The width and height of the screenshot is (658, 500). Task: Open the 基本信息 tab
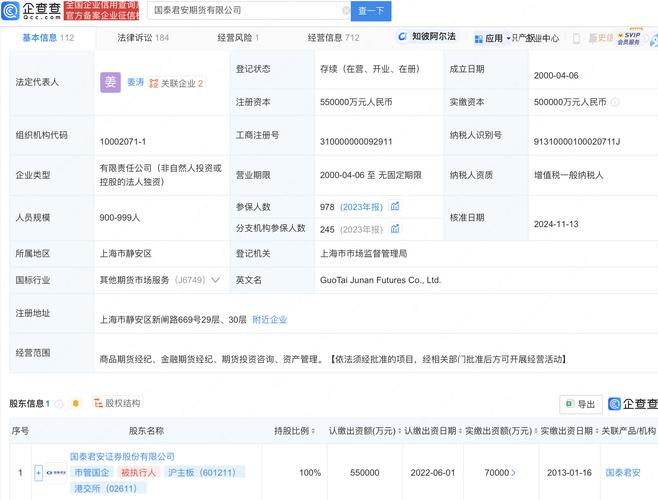pos(48,38)
